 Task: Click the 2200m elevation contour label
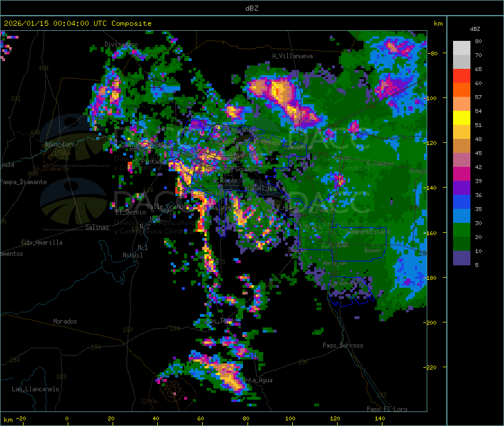tap(149, 401)
